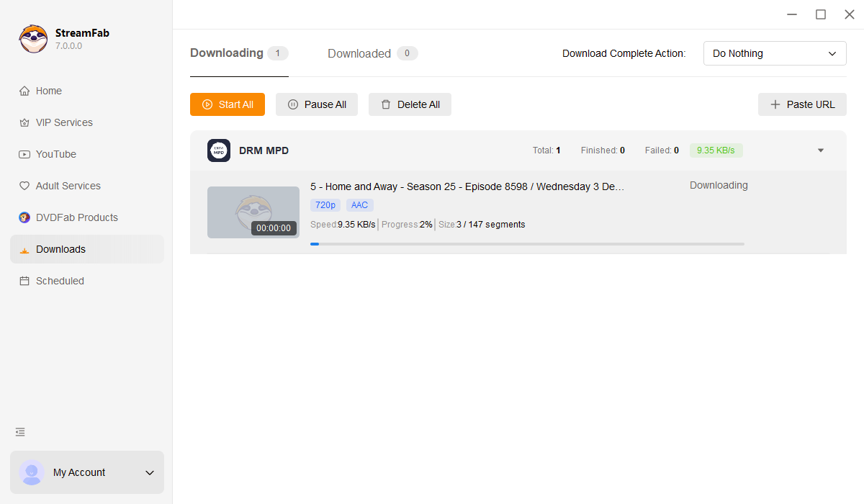Click the DVDFab Products icon
Viewport: 864px width, 504px height.
24,217
